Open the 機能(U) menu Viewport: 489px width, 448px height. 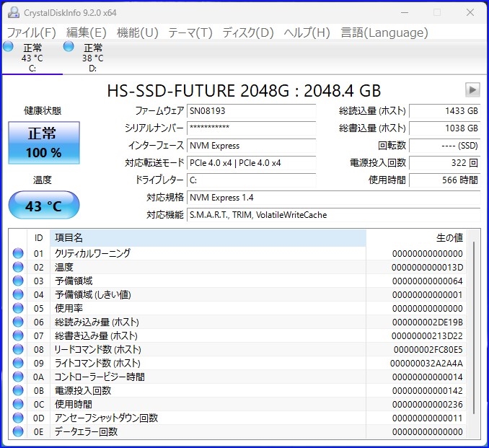[x=137, y=32]
